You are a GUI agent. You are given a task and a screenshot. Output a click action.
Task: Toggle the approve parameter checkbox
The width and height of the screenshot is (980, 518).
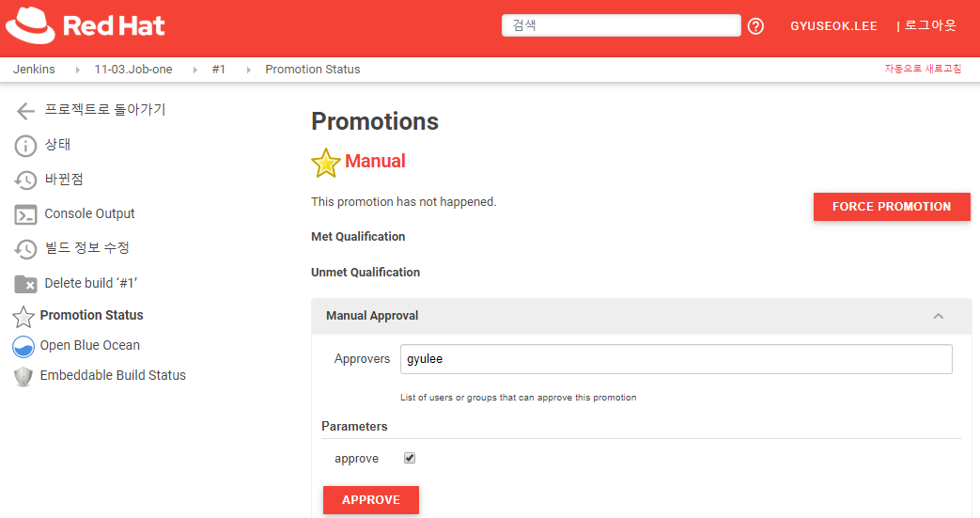[410, 459]
